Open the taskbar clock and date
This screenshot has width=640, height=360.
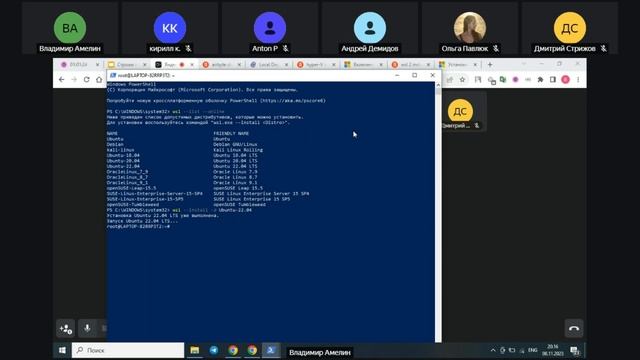coord(552,350)
